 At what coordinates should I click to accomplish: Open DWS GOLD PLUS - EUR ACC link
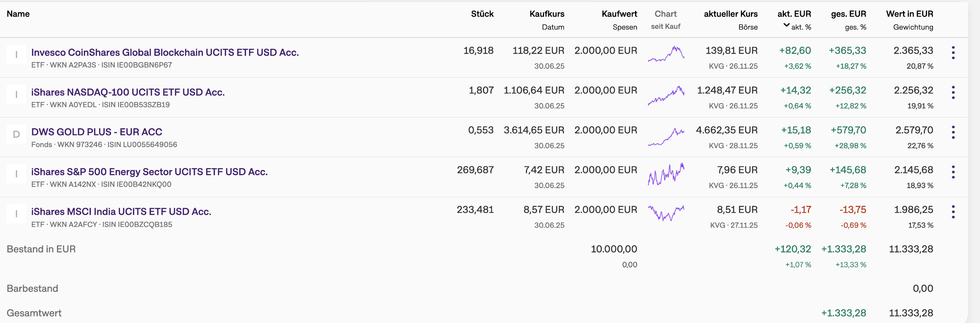tap(97, 132)
